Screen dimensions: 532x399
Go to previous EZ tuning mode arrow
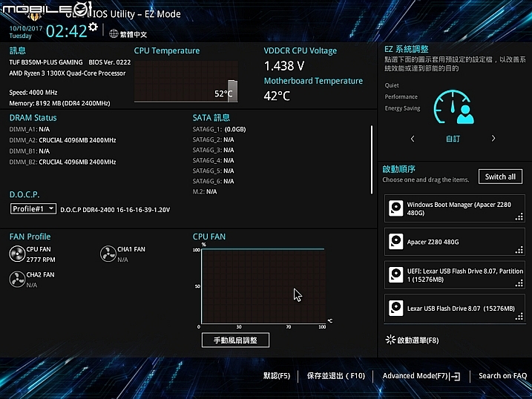tap(413, 139)
